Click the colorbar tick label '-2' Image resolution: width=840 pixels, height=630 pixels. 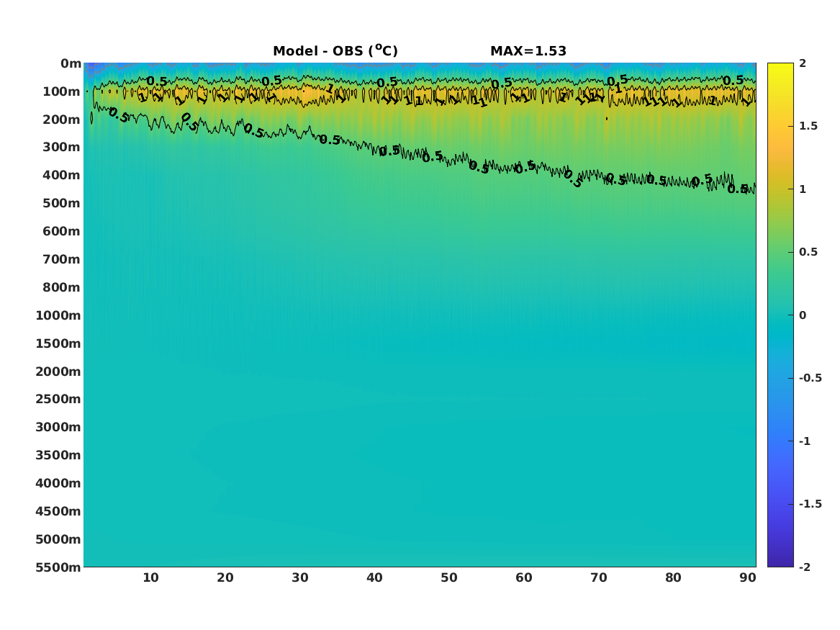805,567
